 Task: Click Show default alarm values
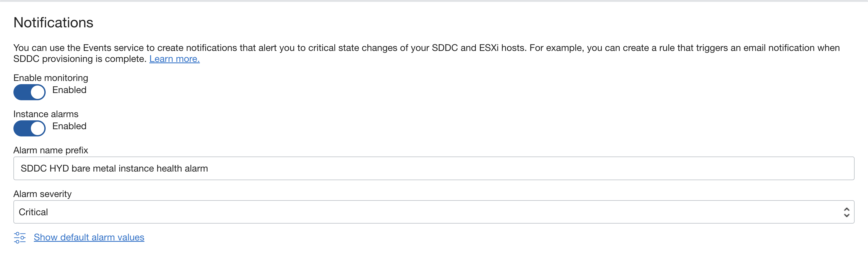[x=89, y=237]
